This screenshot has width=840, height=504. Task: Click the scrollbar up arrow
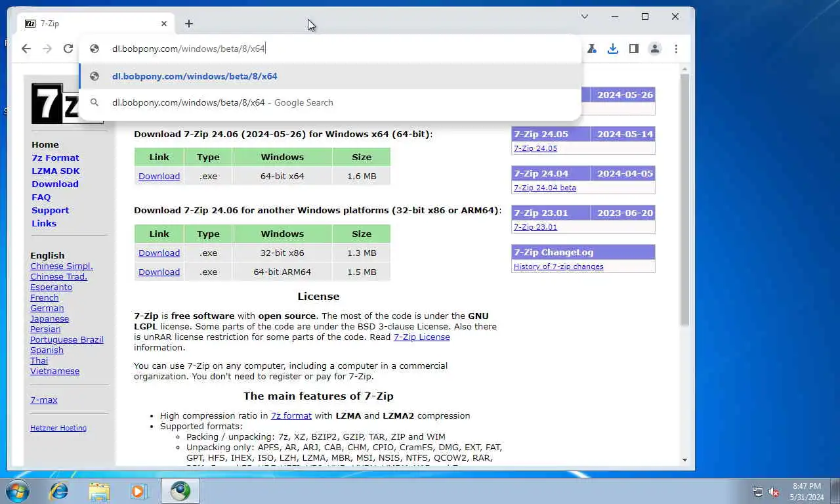click(684, 69)
